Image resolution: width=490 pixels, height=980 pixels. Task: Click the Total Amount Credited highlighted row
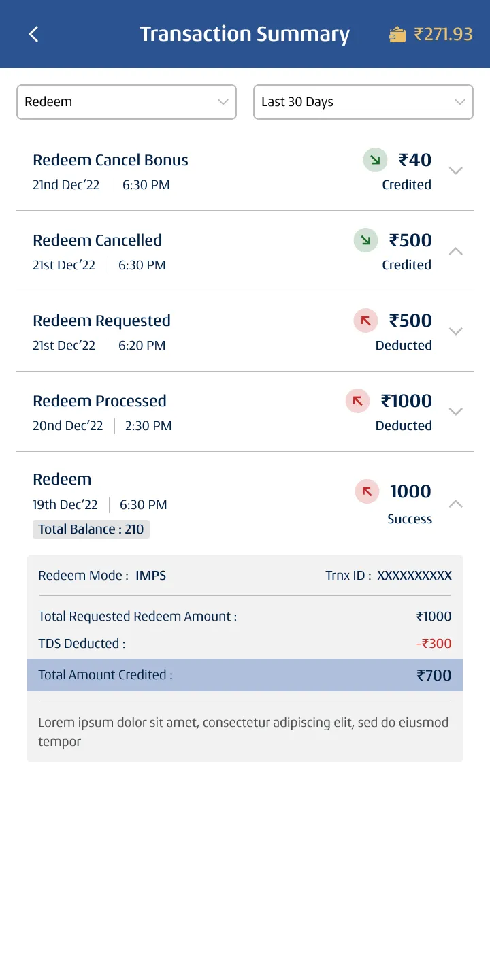(245, 675)
